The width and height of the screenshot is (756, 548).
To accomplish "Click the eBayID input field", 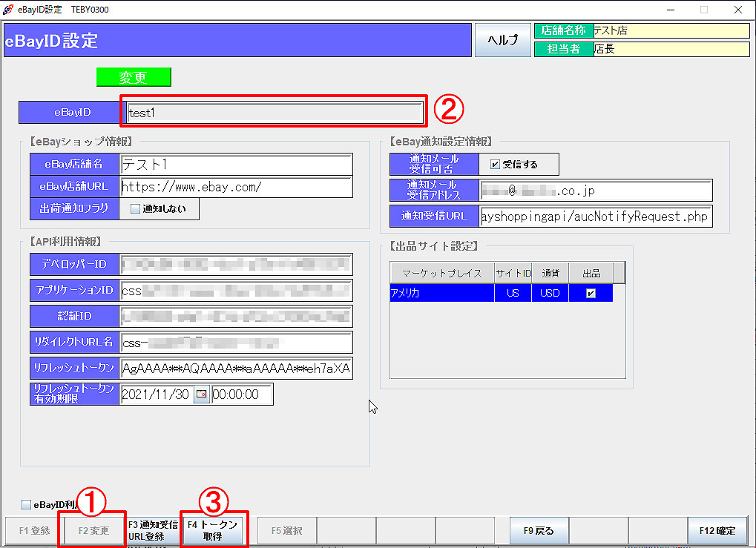I will [275, 113].
